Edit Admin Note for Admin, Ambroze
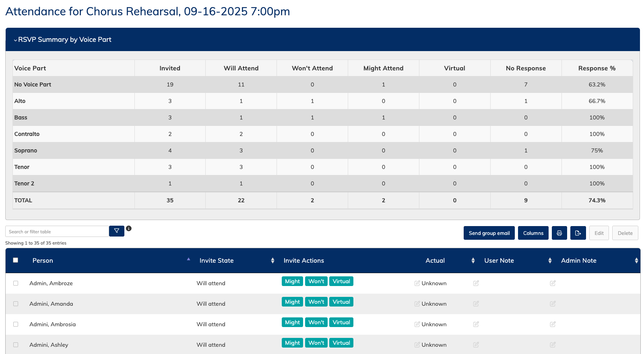The height and width of the screenshot is (354, 644). 553,283
